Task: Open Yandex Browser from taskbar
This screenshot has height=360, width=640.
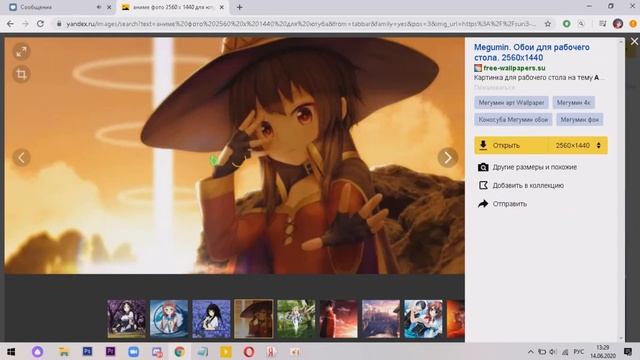Action: (272, 351)
